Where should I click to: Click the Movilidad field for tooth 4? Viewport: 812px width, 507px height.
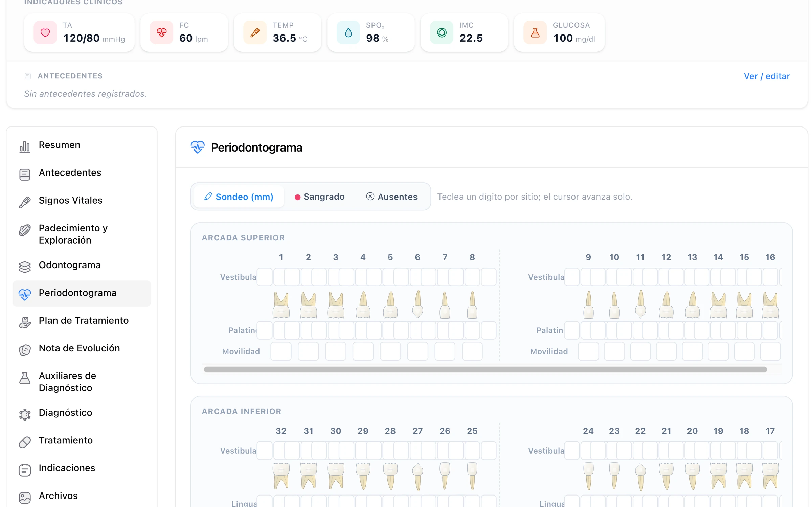tap(363, 351)
